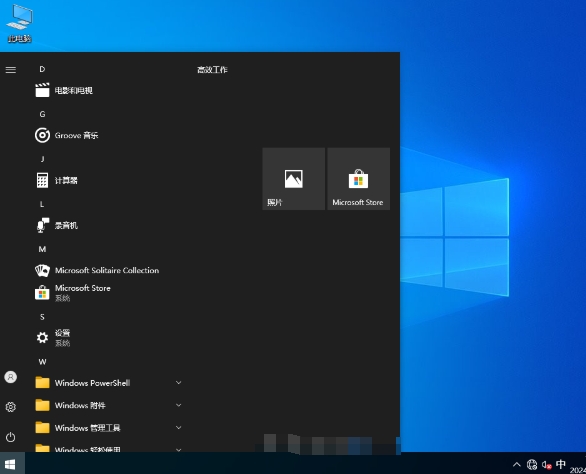This screenshot has width=586, height=474.
Task: Show hidden icons in the system tray
Action: pyautogui.click(x=516, y=465)
